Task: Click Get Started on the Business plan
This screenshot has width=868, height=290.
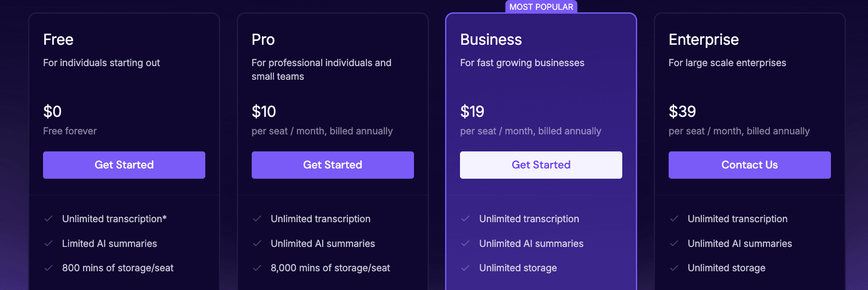Action: click(x=540, y=165)
